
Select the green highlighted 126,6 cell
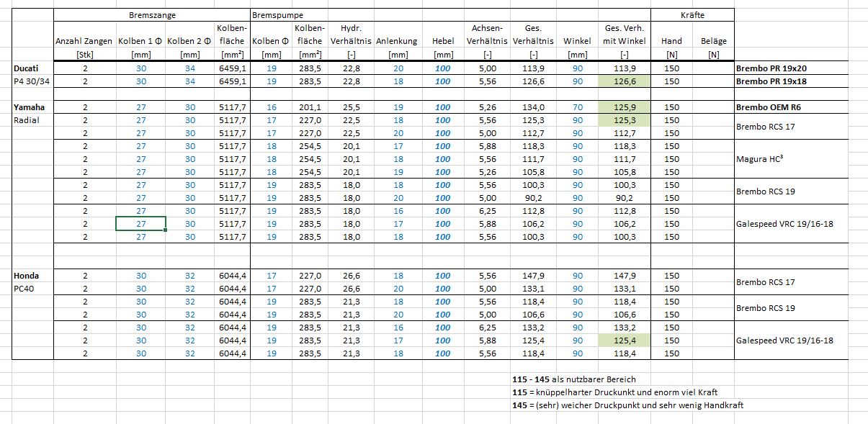(624, 81)
